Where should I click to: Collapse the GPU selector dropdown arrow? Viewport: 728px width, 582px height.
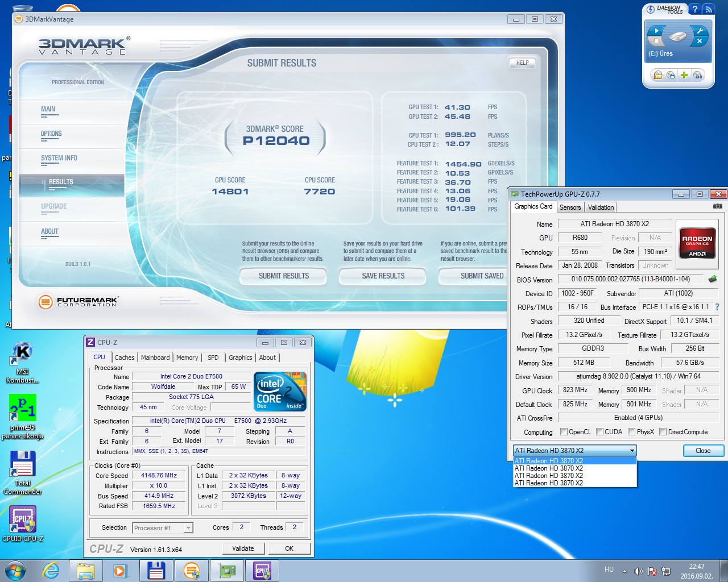tap(631, 451)
